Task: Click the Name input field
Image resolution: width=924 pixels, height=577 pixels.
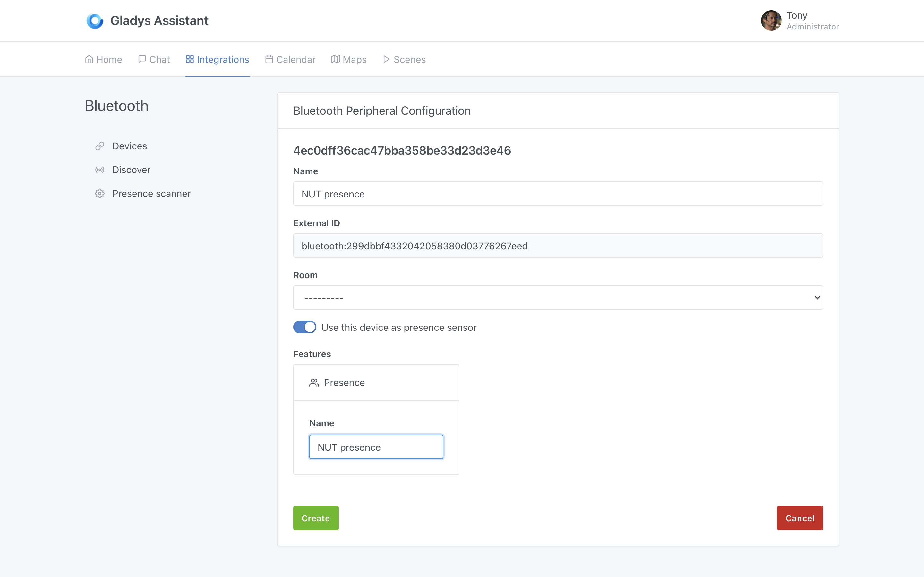Action: [558, 193]
